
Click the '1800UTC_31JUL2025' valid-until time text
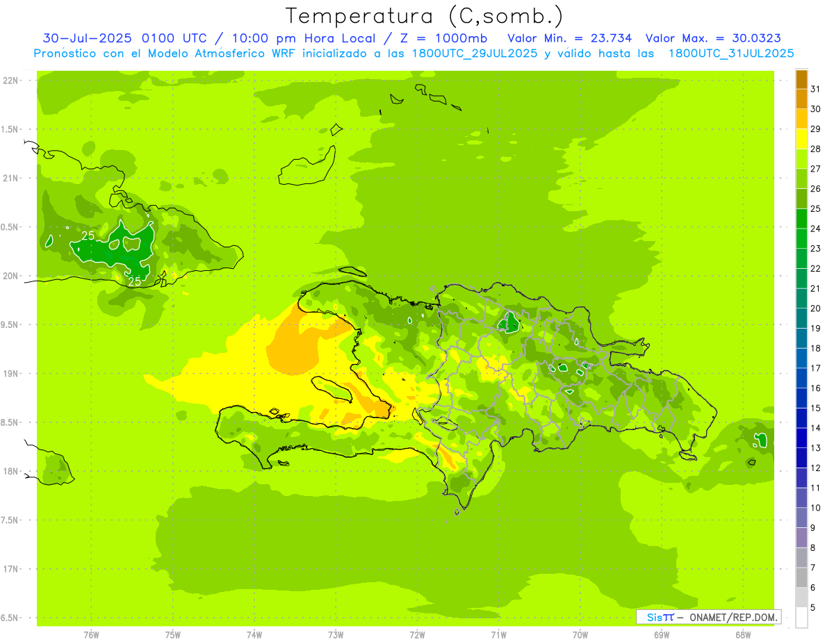(730, 53)
